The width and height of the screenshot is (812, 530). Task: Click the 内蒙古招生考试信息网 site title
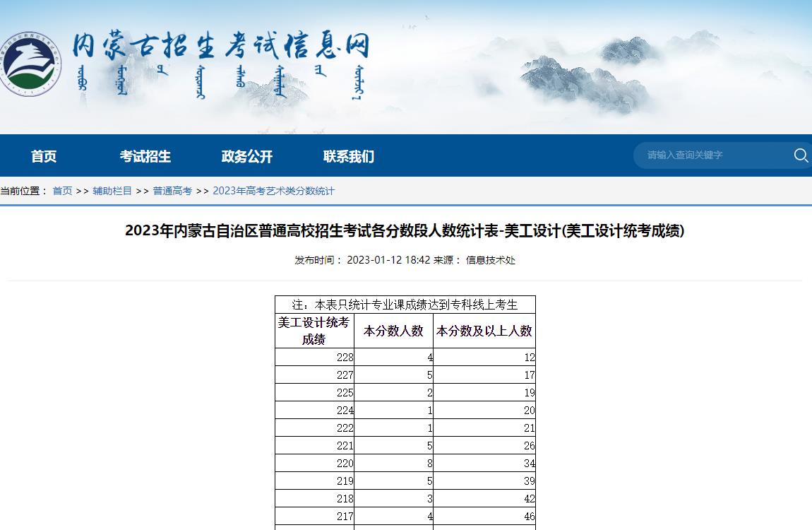pyautogui.click(x=221, y=45)
